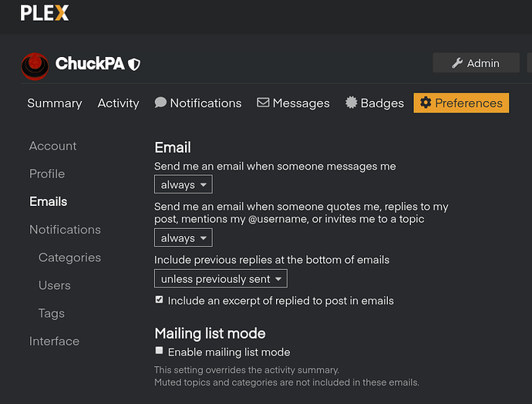
Task: Click ChucPA's red avatar image
Action: (35, 66)
